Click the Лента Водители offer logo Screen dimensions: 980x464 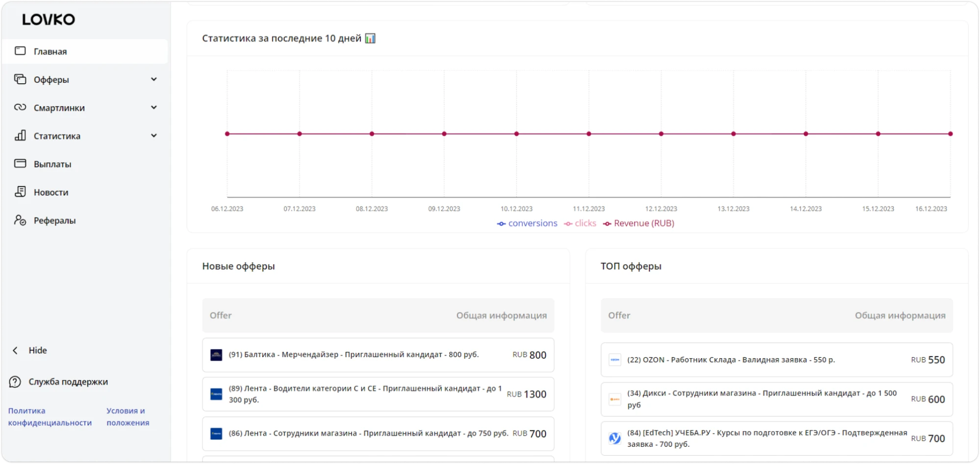(216, 394)
